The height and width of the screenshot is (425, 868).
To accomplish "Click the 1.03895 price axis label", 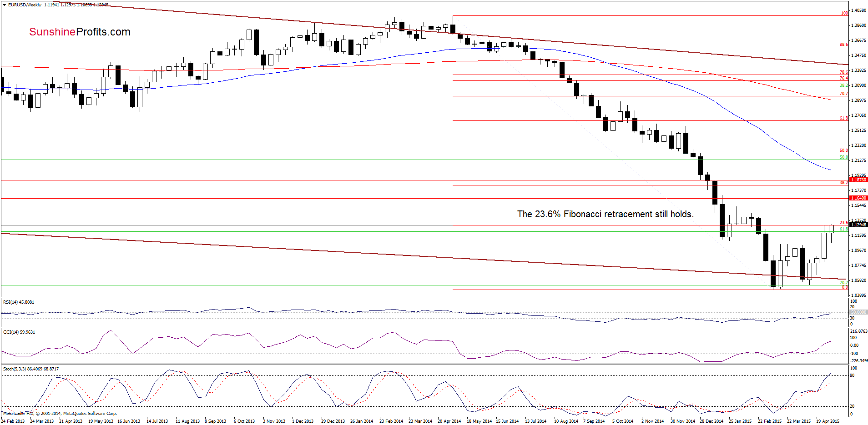I will click(x=858, y=295).
